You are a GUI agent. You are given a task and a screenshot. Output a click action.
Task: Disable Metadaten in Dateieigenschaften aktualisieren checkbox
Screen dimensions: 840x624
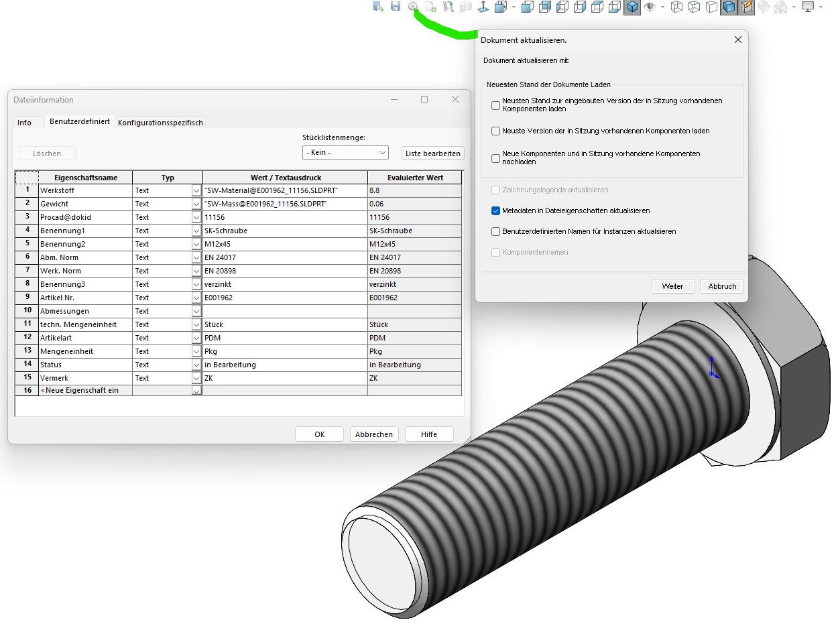[x=496, y=210]
